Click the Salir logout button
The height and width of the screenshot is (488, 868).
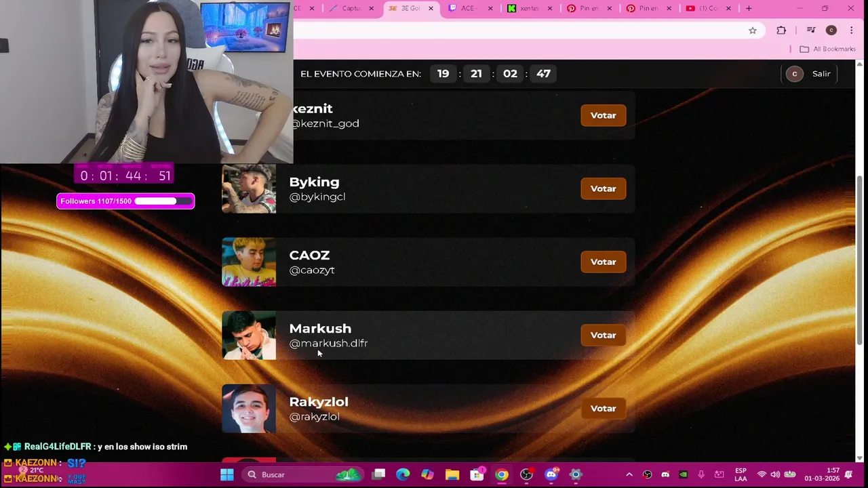[821, 74]
